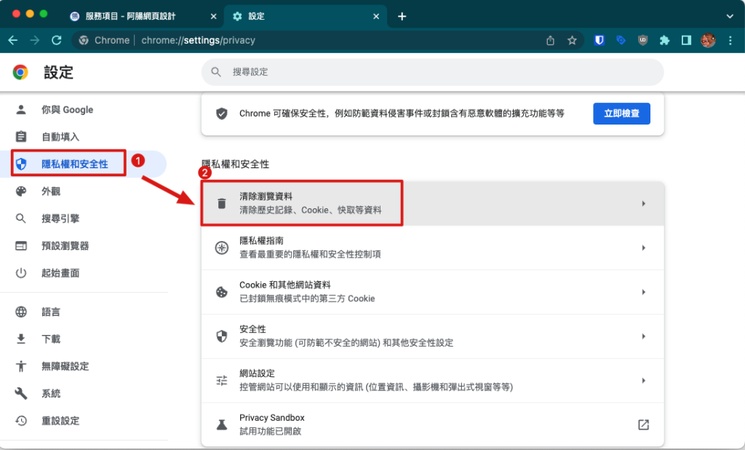Click the accessibility icon beside 無障礙設定
The width and height of the screenshot is (745, 450).
pos(21,366)
